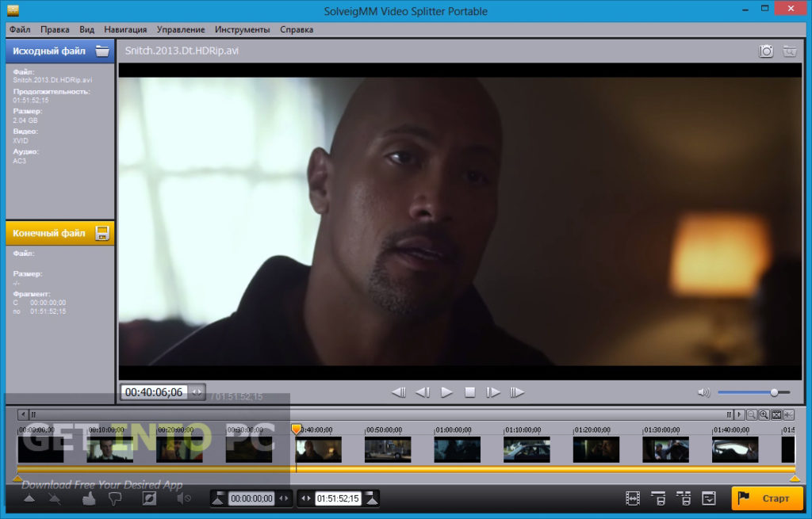
Task: Select the timeline thumbnail at 00:40:00;00
Action: (319, 449)
